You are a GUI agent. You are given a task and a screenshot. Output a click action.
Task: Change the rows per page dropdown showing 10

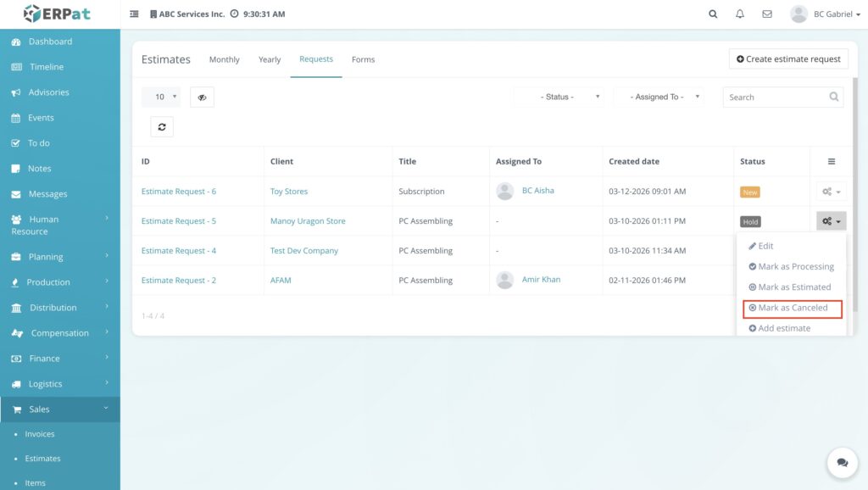(160, 97)
